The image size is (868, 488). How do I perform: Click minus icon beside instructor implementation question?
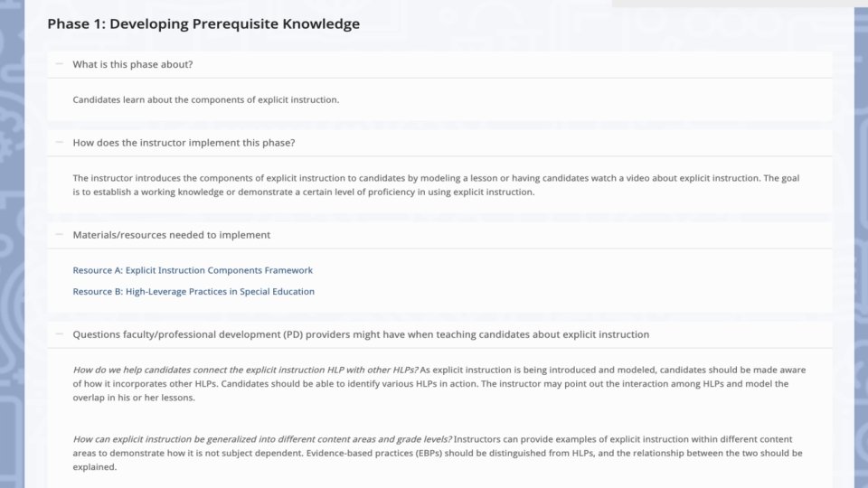tap(59, 142)
